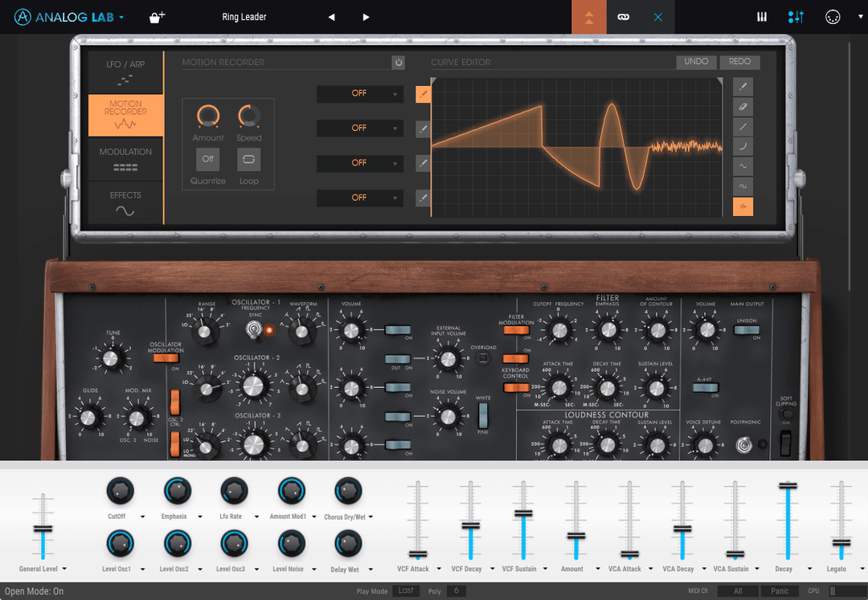Select the curve tool in Curve Editor

point(743,146)
